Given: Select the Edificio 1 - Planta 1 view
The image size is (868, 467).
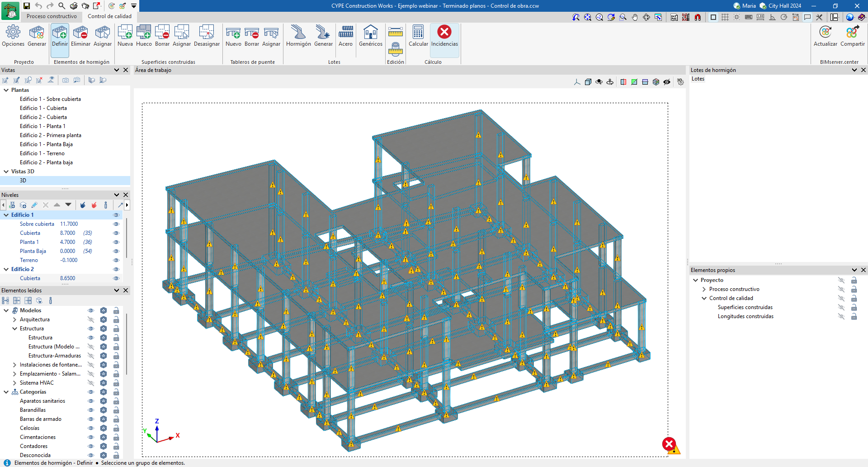Looking at the screenshot, I should pos(42,126).
